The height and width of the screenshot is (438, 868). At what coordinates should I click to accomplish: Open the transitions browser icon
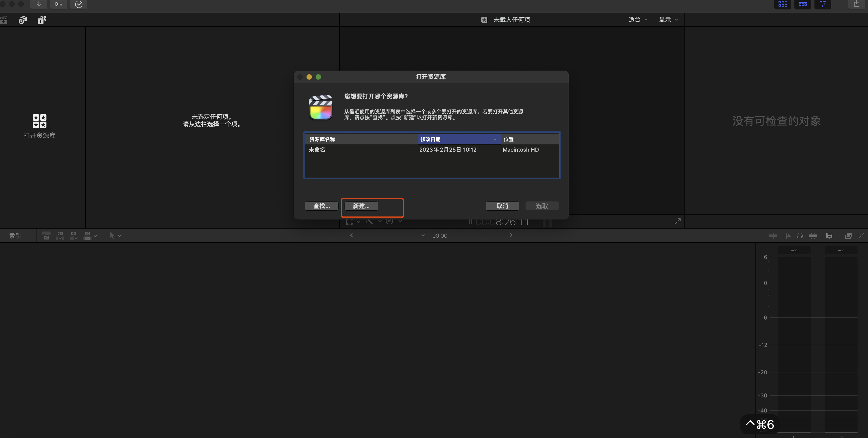pos(861,236)
